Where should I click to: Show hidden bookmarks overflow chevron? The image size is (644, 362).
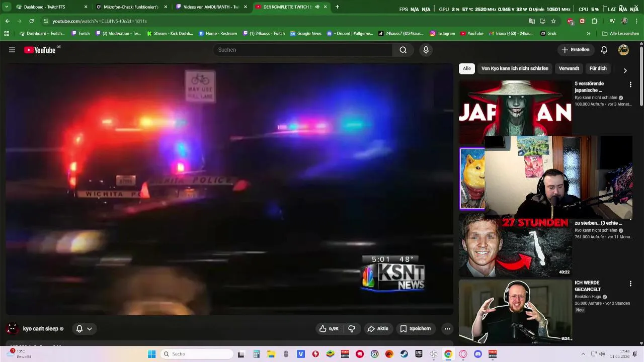(589, 34)
